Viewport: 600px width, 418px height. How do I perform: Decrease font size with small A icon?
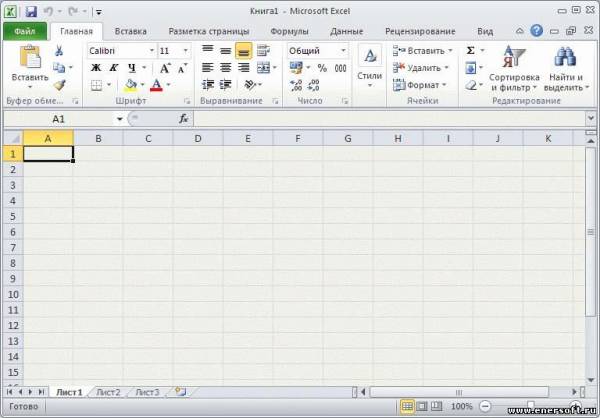click(x=182, y=68)
